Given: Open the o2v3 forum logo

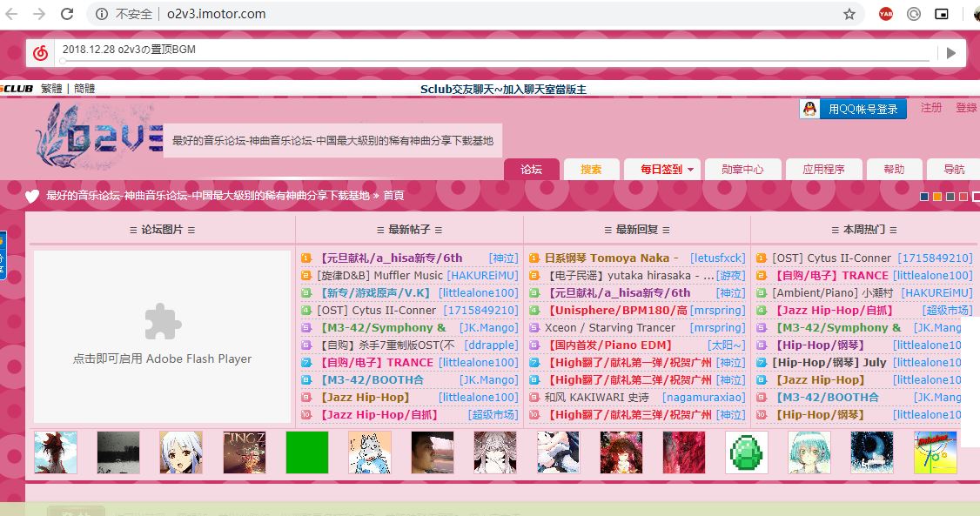Looking at the screenshot, I should [x=98, y=136].
